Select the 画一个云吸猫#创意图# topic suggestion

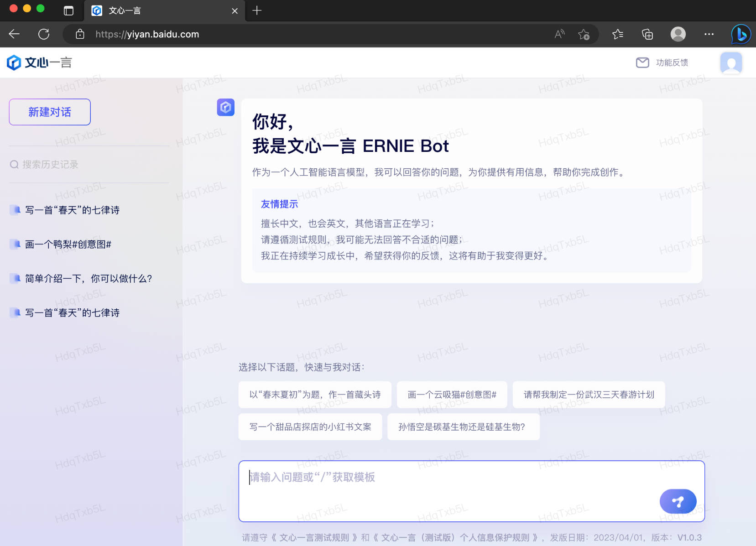click(452, 395)
